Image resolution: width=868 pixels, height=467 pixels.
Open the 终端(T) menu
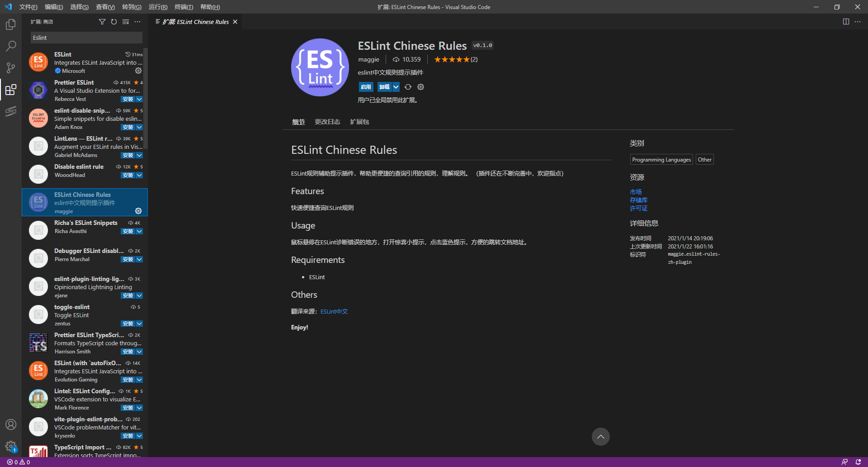pyautogui.click(x=184, y=7)
